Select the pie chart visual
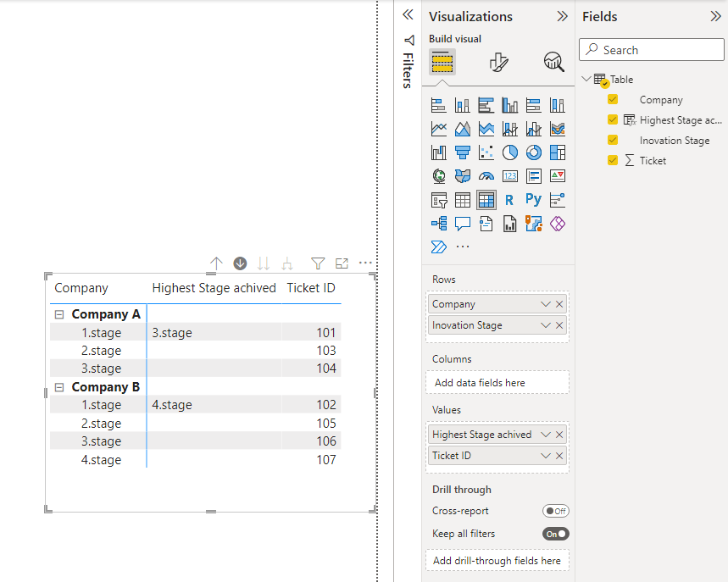This screenshot has width=728, height=582. click(x=510, y=152)
